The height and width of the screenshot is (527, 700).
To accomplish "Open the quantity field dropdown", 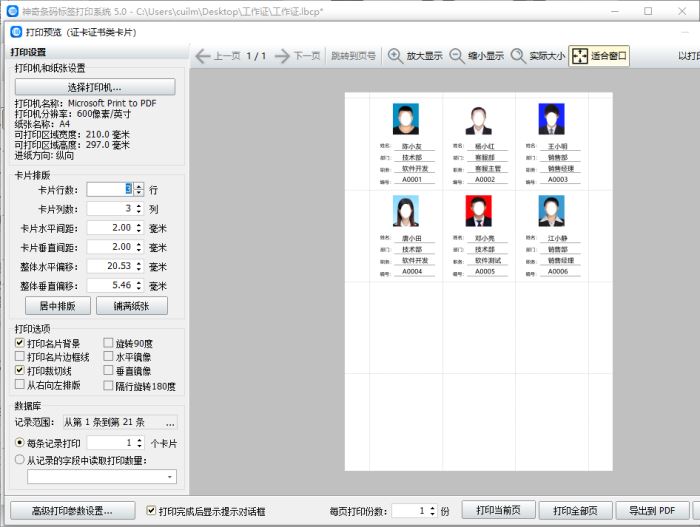I will point(170,477).
